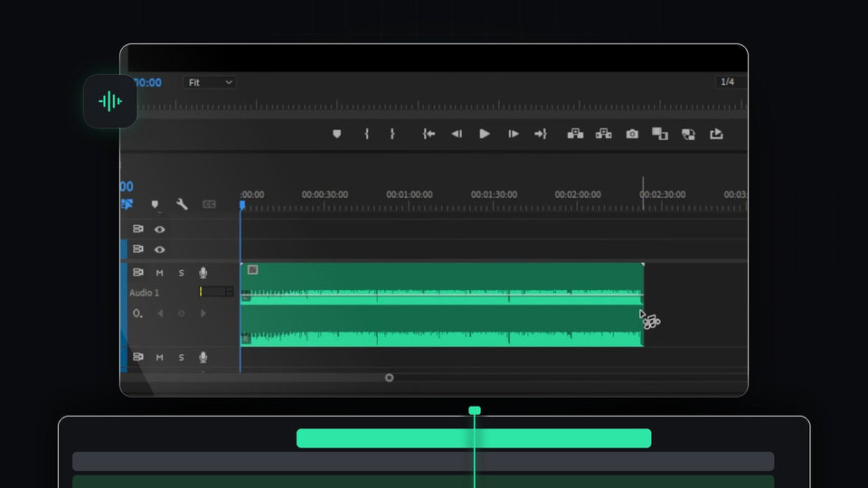
Task: Open the Audio 1 show keyframes menu
Action: pos(137,314)
